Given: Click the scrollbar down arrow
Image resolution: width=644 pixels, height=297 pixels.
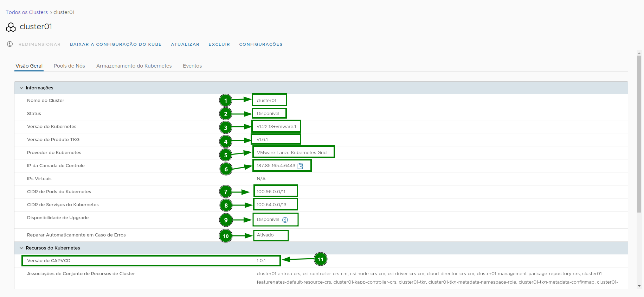Looking at the screenshot, I should pyautogui.click(x=639, y=286).
